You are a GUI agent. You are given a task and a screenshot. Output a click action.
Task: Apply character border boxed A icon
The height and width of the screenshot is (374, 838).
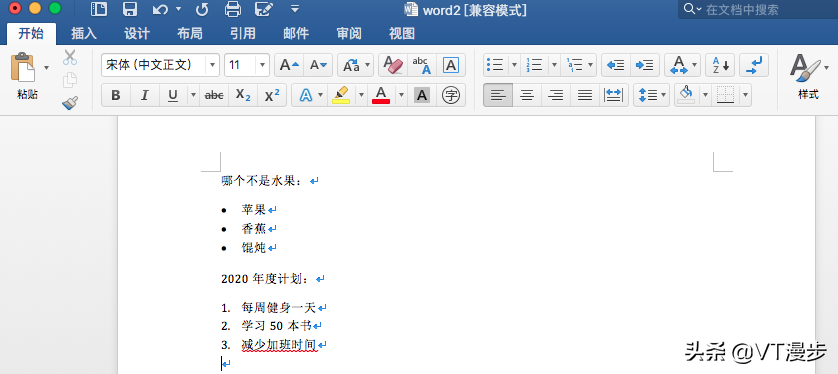pyautogui.click(x=451, y=65)
